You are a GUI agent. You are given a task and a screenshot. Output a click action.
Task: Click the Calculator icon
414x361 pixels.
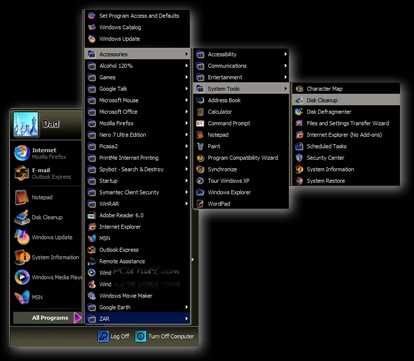(200, 112)
